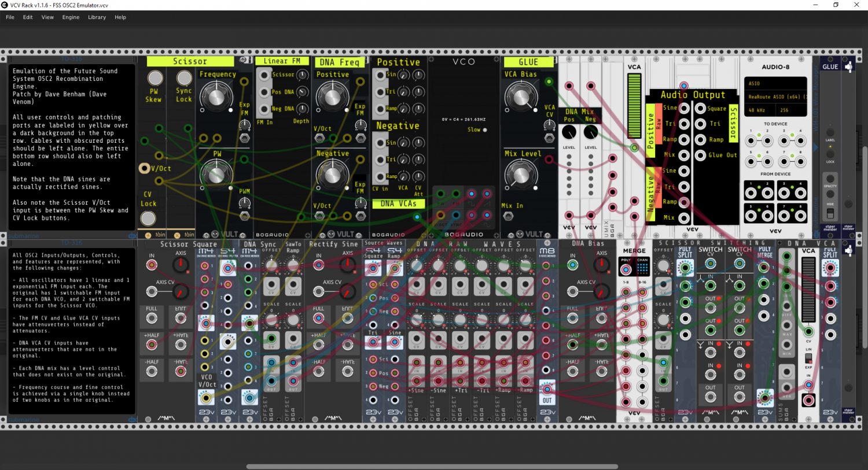The height and width of the screenshot is (470, 868).
Task: Open the Library menu
Action: pos(97,17)
